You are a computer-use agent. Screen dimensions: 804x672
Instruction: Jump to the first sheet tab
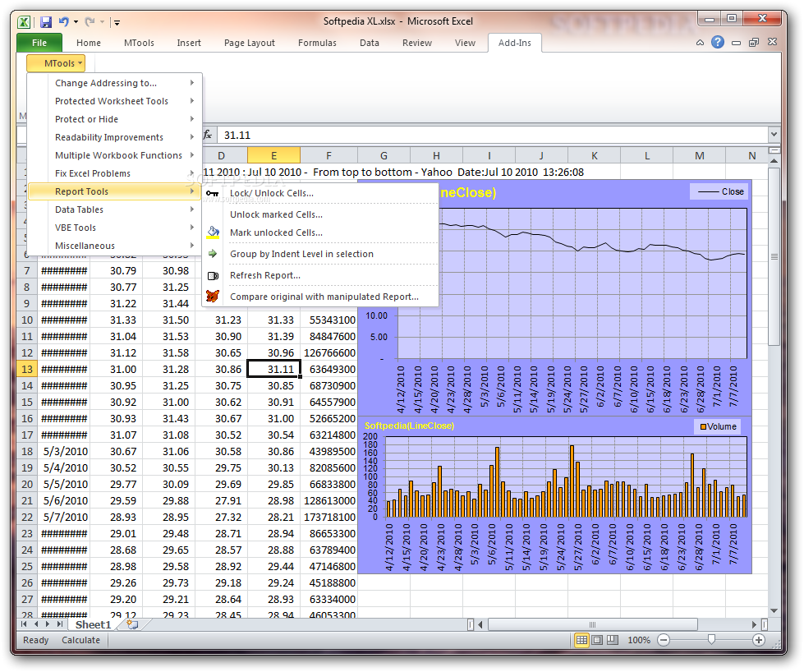[x=24, y=624]
